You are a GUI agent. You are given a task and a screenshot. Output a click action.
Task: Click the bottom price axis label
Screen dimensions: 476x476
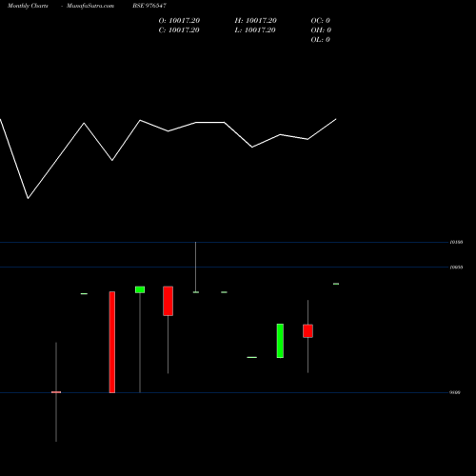pos(455,392)
